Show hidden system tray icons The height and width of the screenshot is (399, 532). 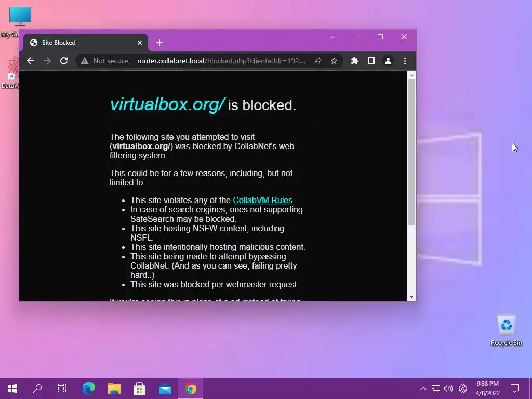point(423,389)
